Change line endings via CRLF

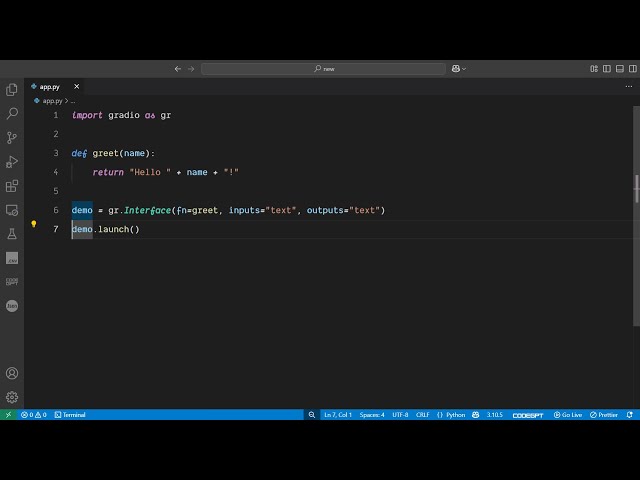(x=422, y=415)
